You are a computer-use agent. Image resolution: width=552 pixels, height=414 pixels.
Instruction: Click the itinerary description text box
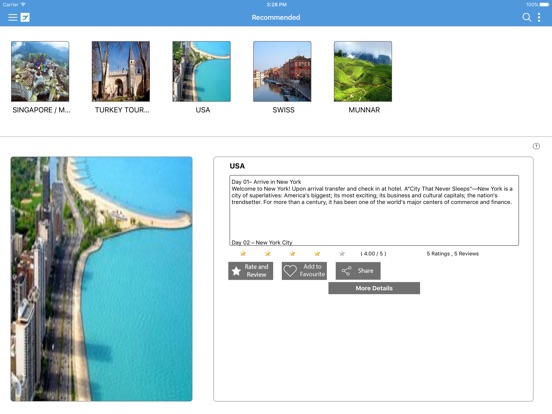click(374, 210)
